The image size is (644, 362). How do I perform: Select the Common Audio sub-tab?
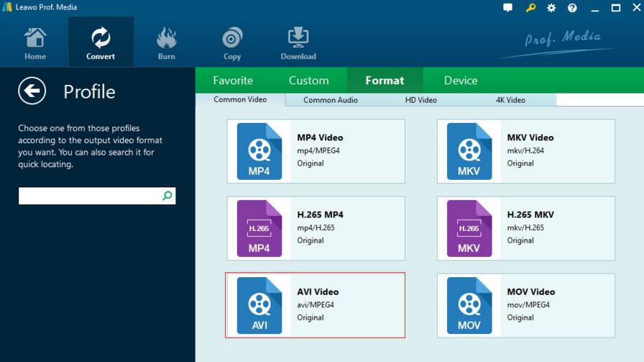[x=331, y=100]
